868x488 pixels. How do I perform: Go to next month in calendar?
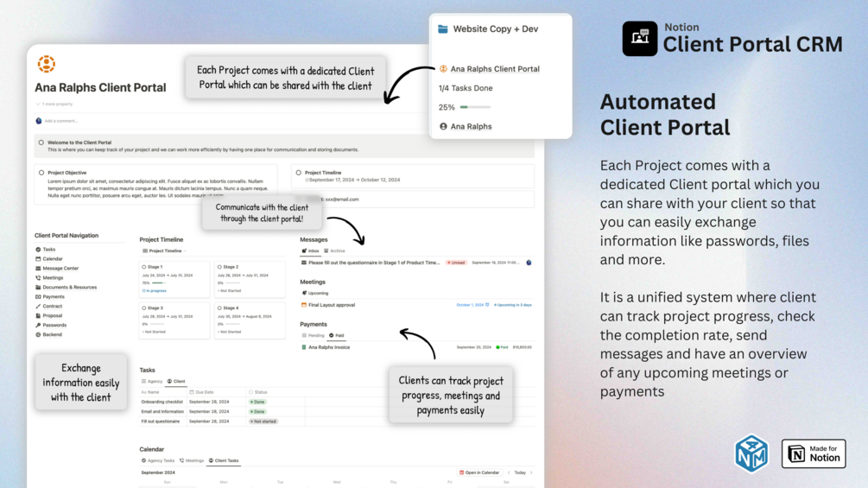[x=531, y=472]
